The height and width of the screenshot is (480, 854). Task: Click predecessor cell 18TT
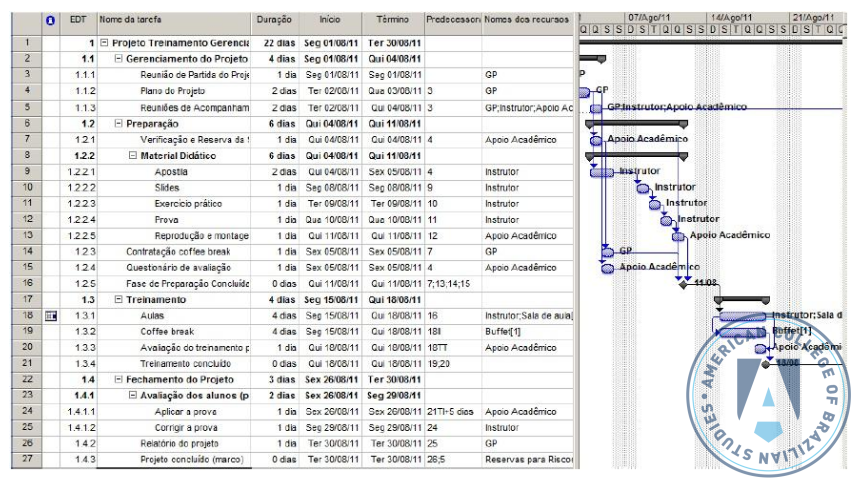pos(453,348)
